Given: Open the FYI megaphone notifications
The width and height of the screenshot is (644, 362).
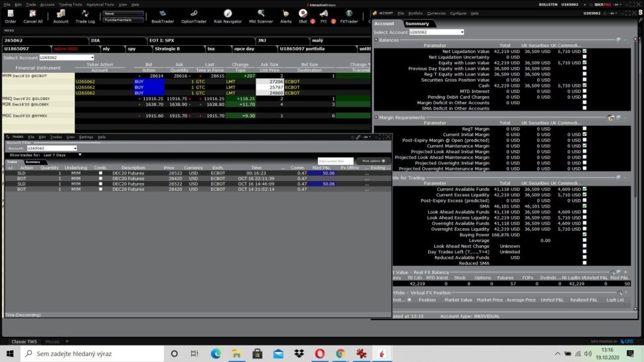Looking at the screenshot, I should [x=323, y=17].
